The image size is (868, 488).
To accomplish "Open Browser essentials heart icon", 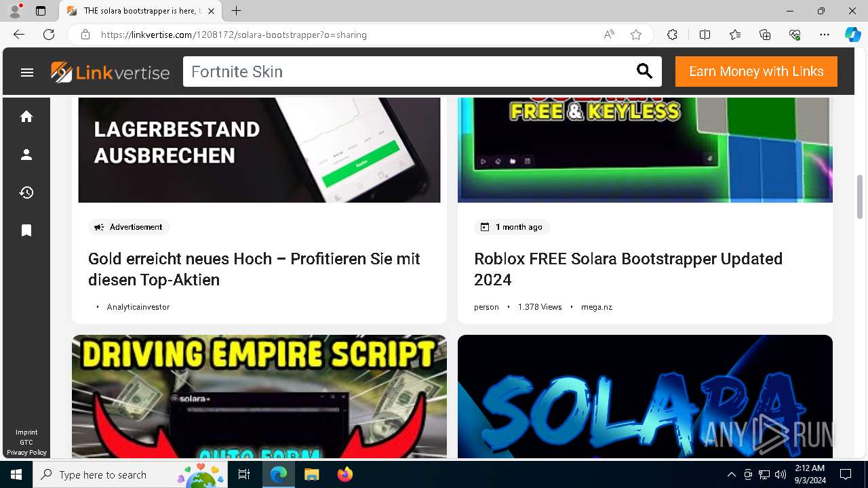I will pyautogui.click(x=795, y=35).
